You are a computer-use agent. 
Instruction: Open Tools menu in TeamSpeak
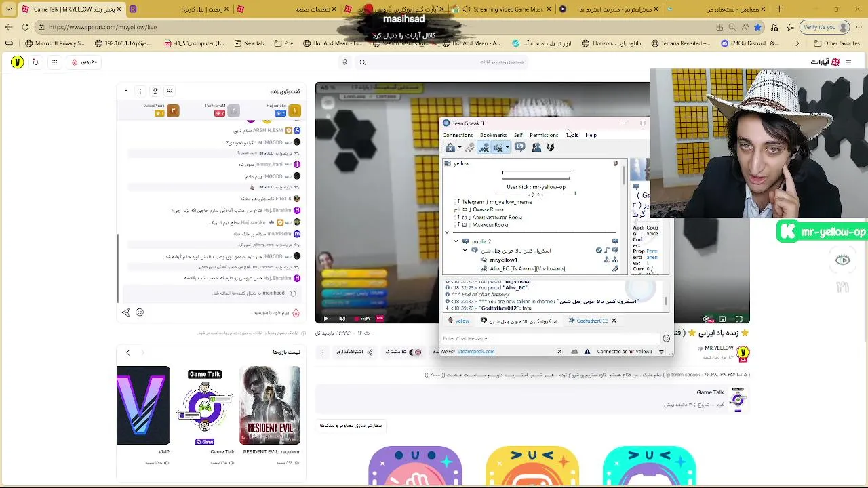(572, 135)
